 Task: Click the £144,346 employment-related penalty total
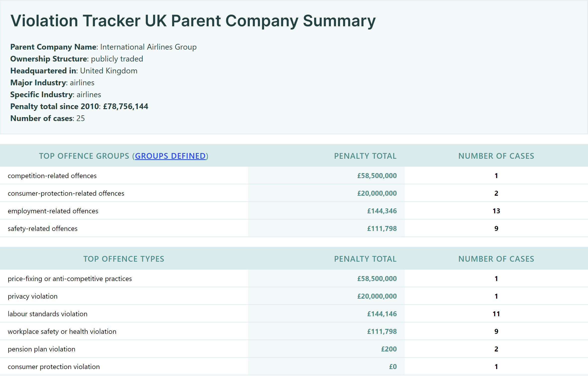(x=382, y=211)
